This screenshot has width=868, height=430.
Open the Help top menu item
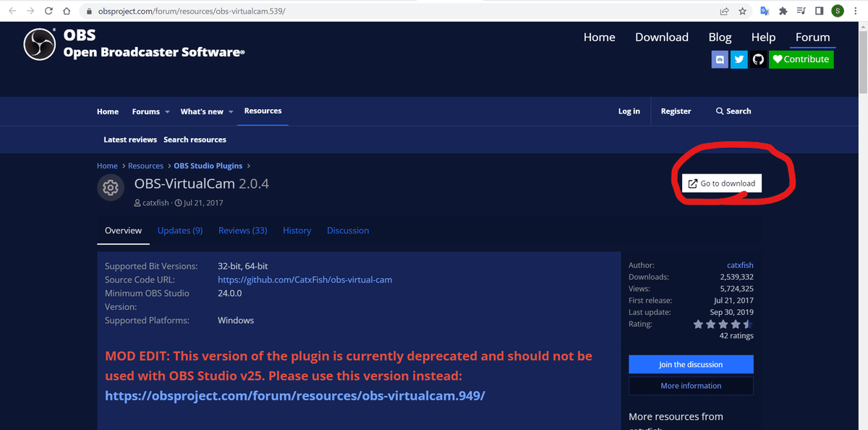[763, 38]
